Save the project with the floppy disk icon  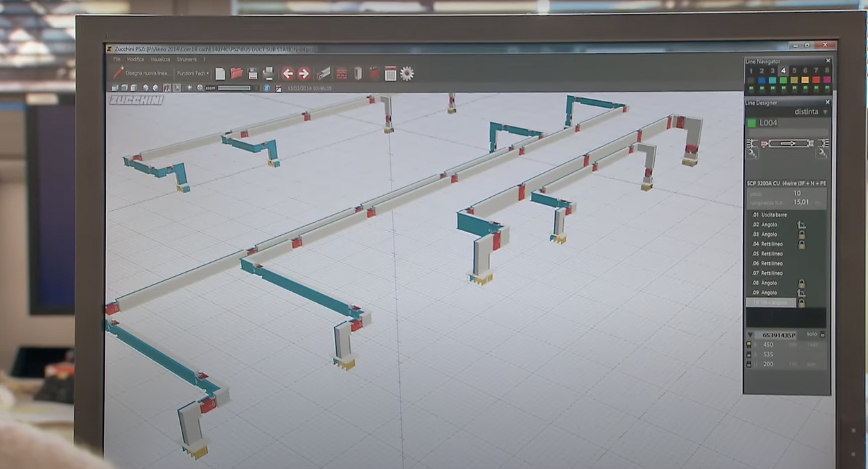(252, 74)
